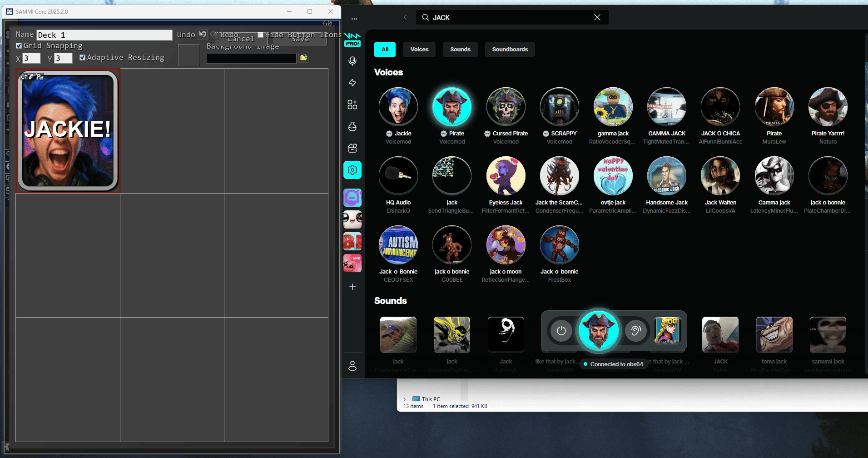The image size is (868, 458).
Task: Open the settings gear in Voicemod sidebar
Action: click(x=352, y=170)
